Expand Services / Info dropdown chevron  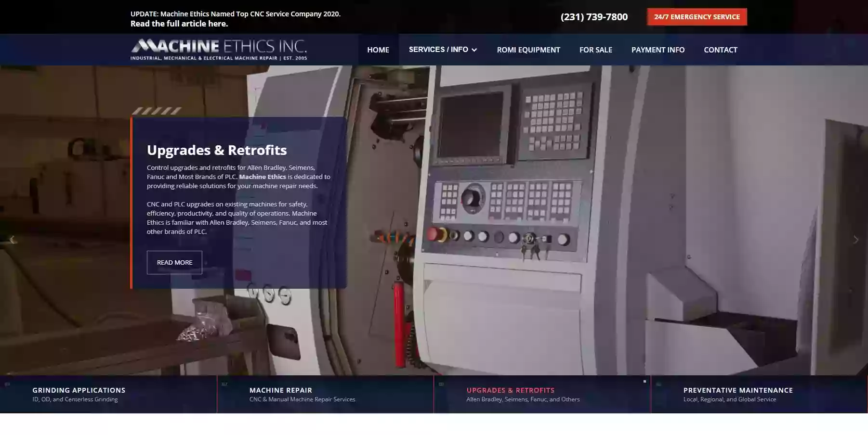[x=474, y=50]
